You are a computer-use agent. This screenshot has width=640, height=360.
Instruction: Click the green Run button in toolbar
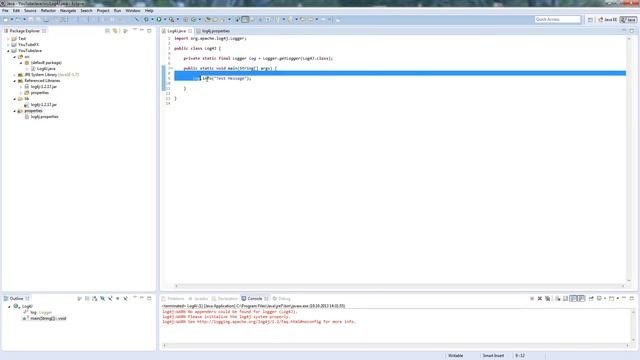[159, 20]
